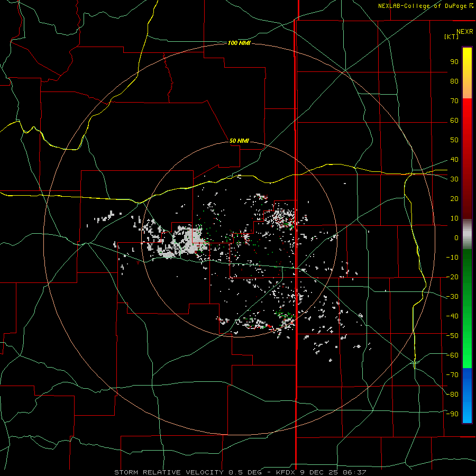
Task: Select the -70 scale value
Action: pyautogui.click(x=452, y=375)
